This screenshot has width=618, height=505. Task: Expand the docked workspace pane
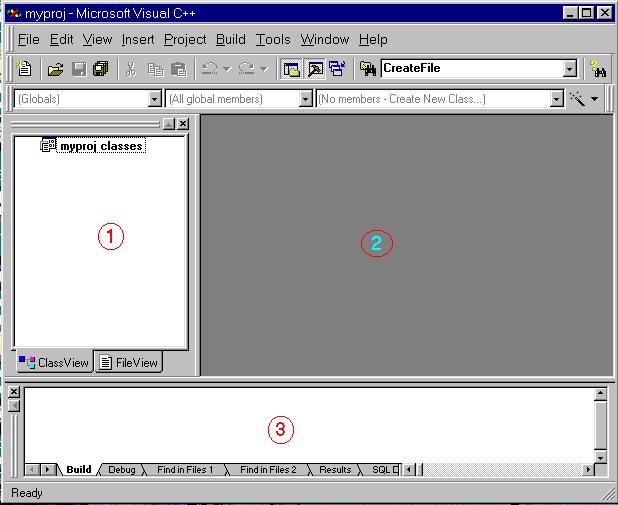pyautogui.click(x=169, y=124)
